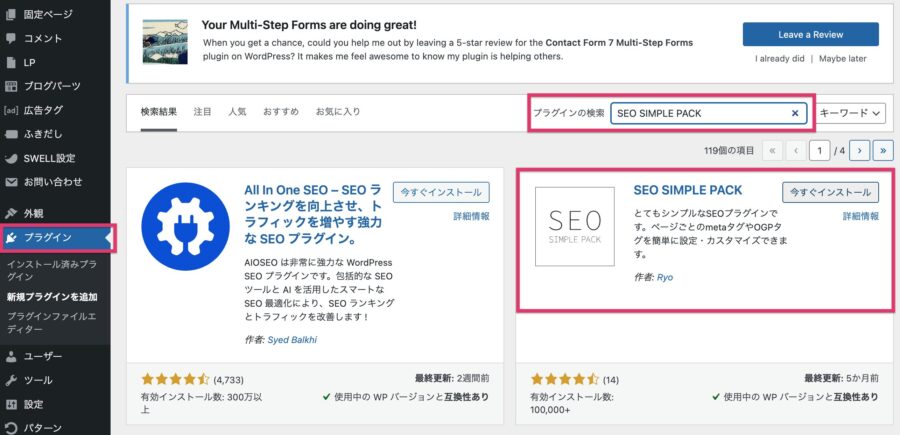
Task: Open 詳細情報 for SEO SIMPLE PACK
Action: (860, 216)
